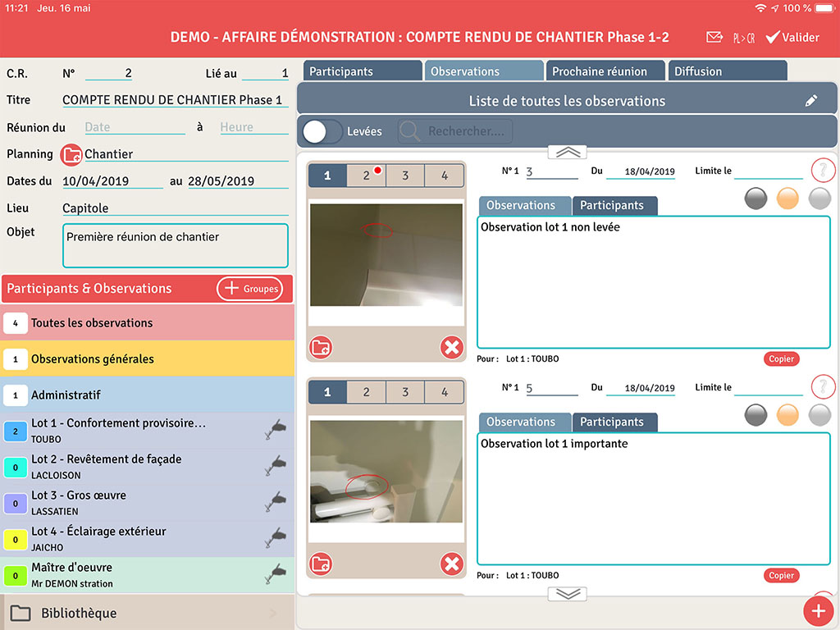Select dark gray status circle of second observation
This screenshot has height=630, width=840.
(x=756, y=414)
